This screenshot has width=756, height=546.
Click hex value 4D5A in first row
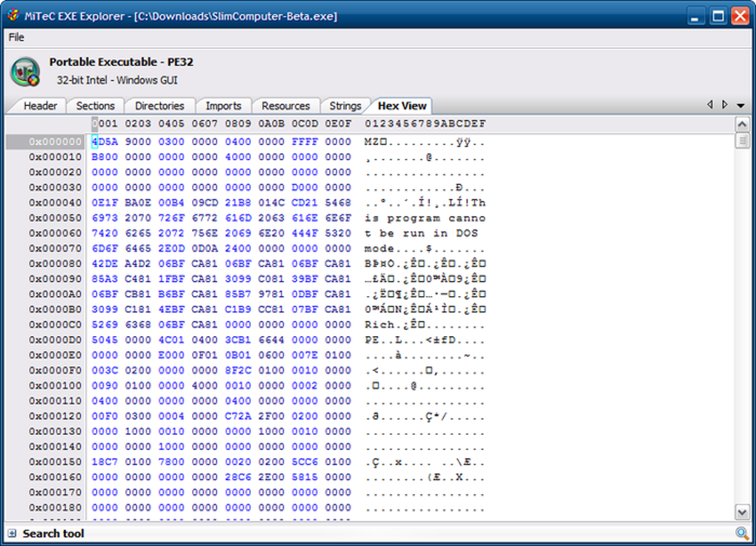tap(105, 142)
